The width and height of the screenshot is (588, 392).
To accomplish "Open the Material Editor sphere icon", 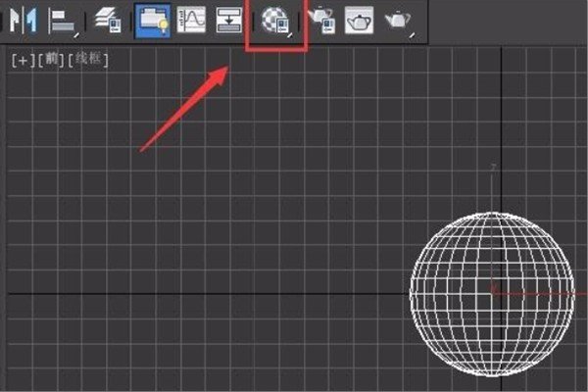I will click(x=276, y=21).
